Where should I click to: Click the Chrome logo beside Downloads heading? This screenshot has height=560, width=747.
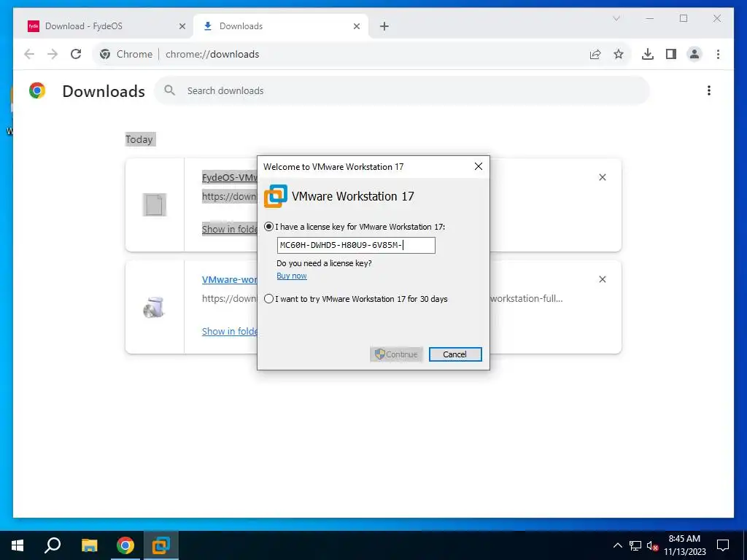(x=37, y=90)
